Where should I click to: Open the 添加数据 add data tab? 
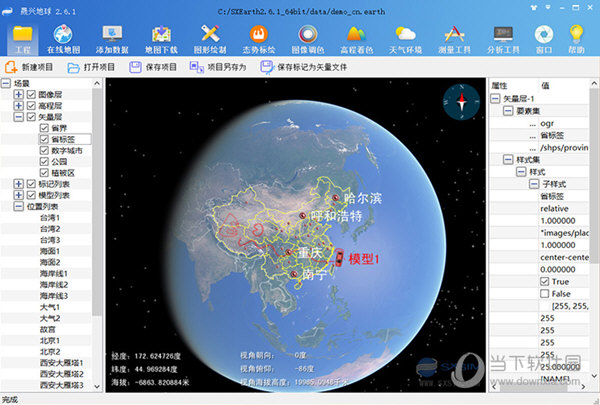coord(112,39)
